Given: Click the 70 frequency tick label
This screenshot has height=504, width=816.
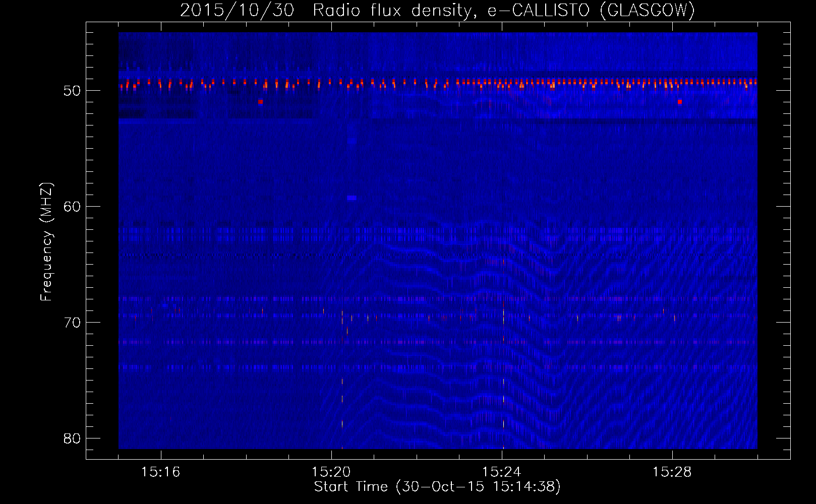Looking at the screenshot, I should pos(72,323).
